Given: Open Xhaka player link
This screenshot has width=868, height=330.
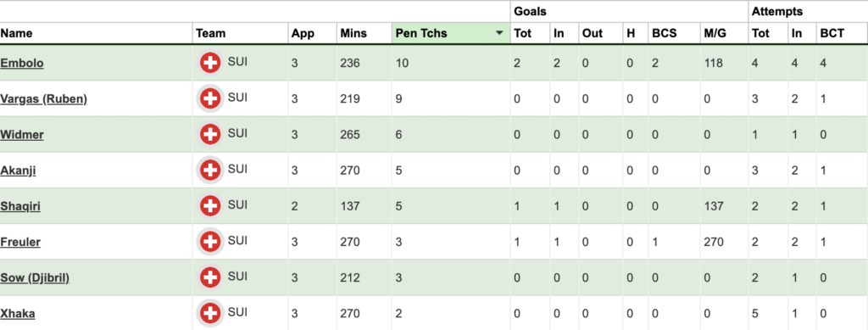Looking at the screenshot, I should click(18, 314).
